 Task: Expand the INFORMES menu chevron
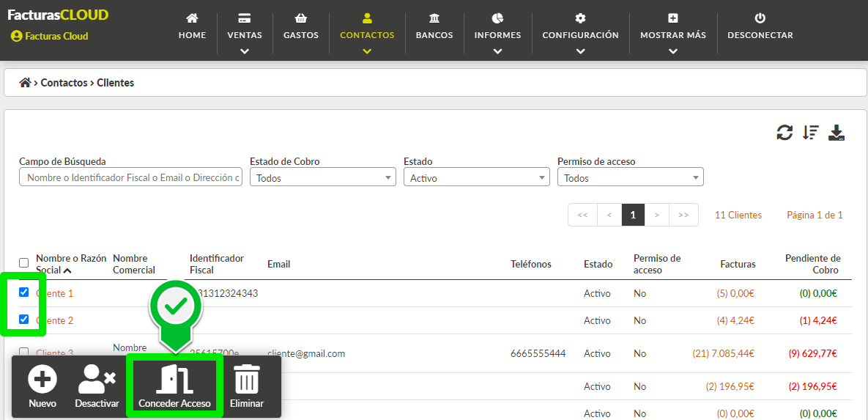click(x=497, y=51)
